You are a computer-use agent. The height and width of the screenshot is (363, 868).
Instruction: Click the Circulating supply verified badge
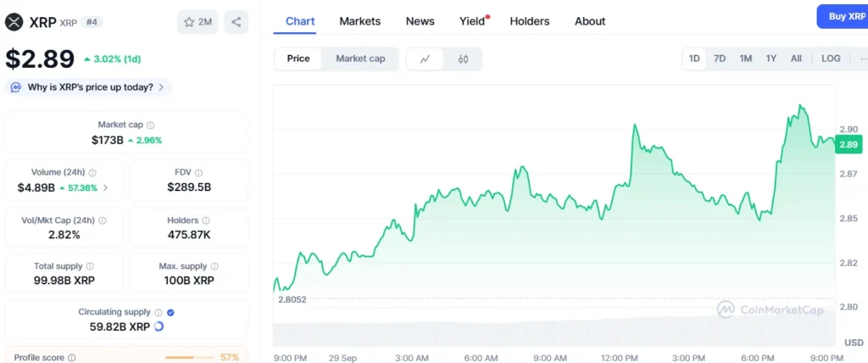click(170, 312)
